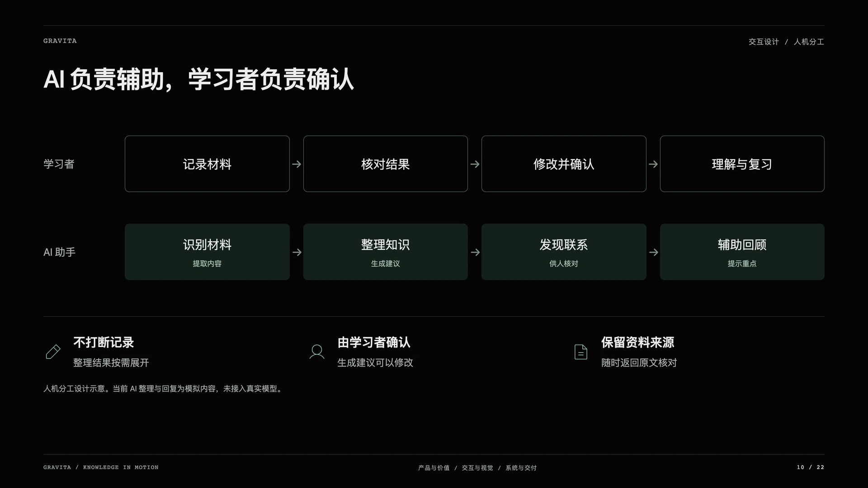Screen dimensions: 868x488
Task: Click the slide title AI 负责辅助，学习者负责确认
Action: coord(198,80)
